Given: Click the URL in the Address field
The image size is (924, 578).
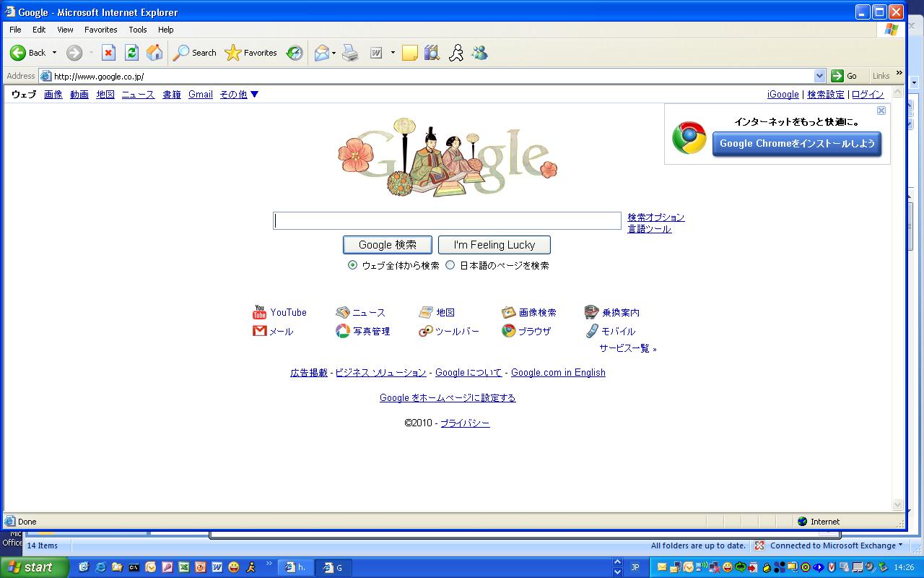Looking at the screenshot, I should click(x=99, y=76).
